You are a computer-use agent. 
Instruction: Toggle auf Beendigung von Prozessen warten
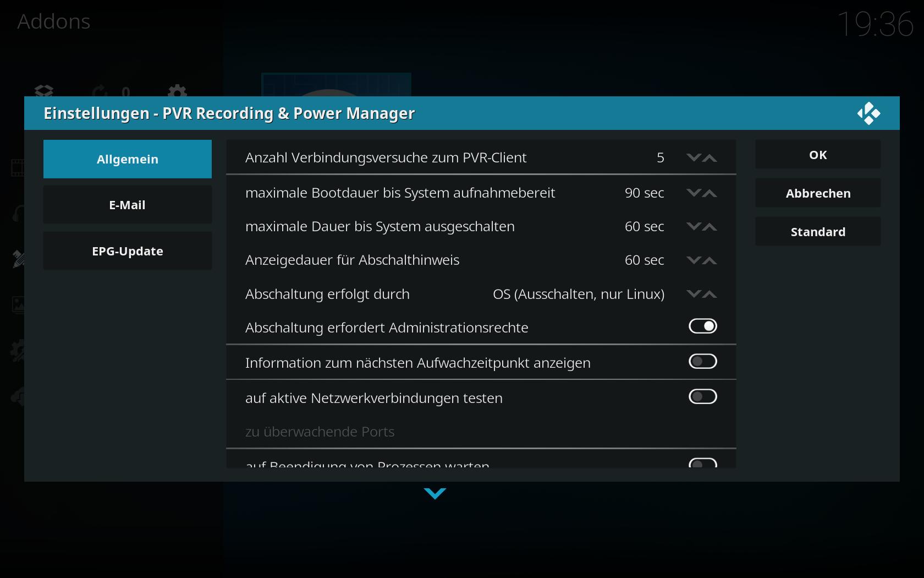(x=703, y=463)
